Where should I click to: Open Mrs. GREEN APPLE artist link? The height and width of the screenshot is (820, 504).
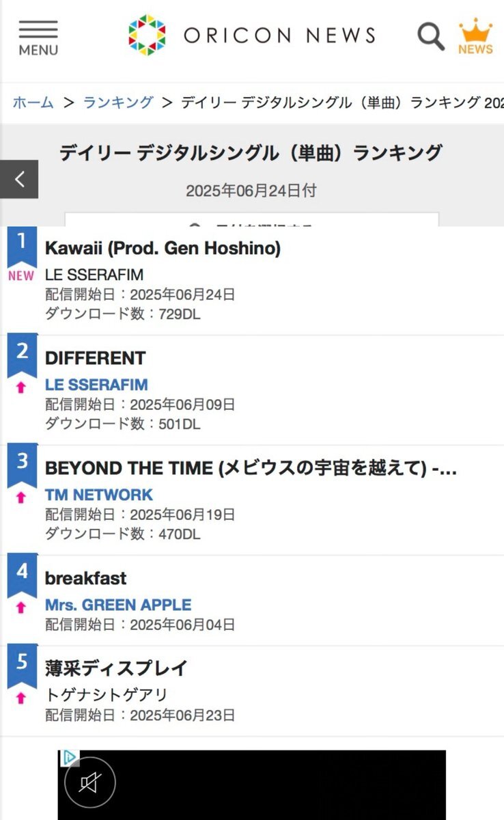click(118, 605)
